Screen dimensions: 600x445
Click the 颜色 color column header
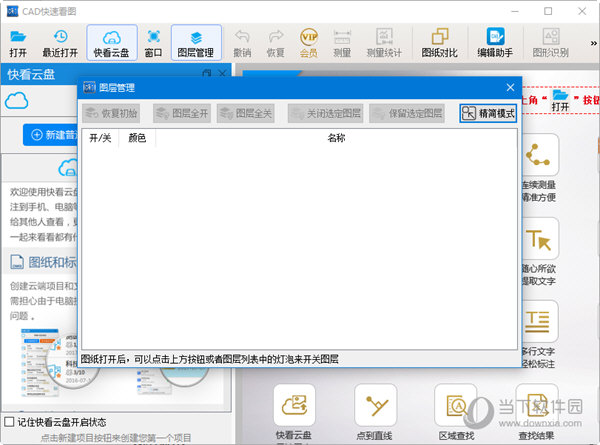click(137, 138)
